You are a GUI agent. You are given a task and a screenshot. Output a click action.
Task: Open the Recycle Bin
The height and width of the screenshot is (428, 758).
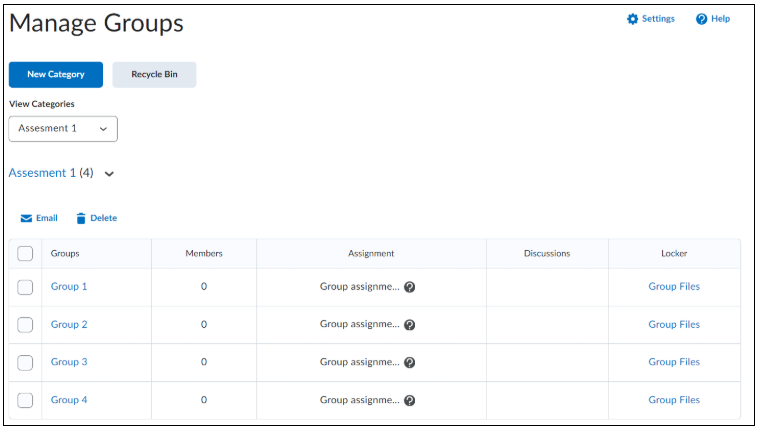[154, 74]
